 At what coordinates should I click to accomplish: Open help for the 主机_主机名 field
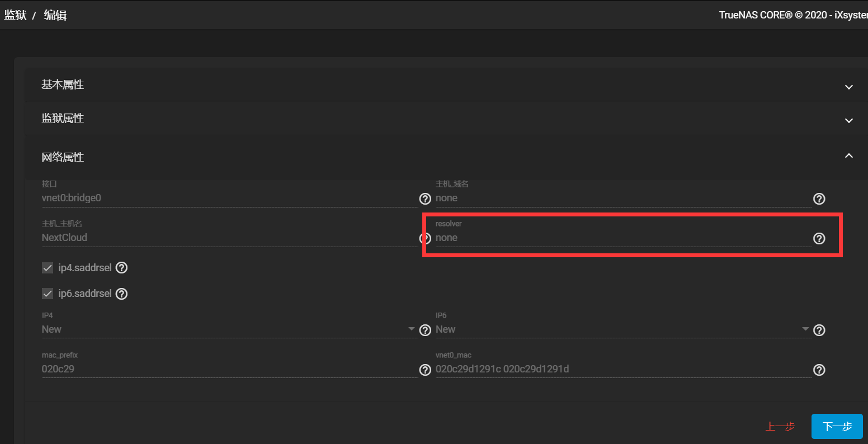pos(425,238)
